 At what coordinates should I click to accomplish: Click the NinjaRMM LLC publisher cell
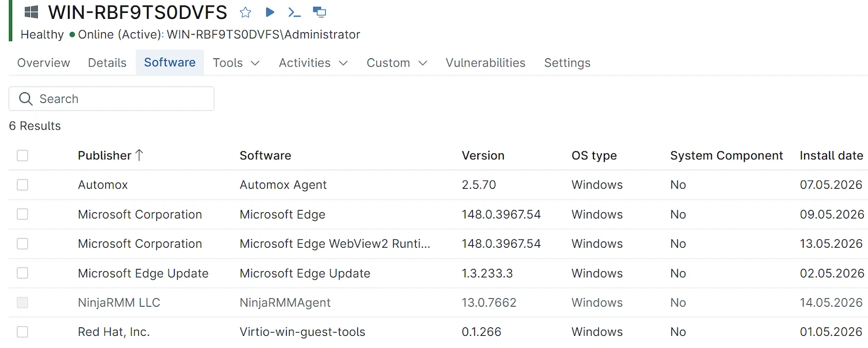[119, 302]
